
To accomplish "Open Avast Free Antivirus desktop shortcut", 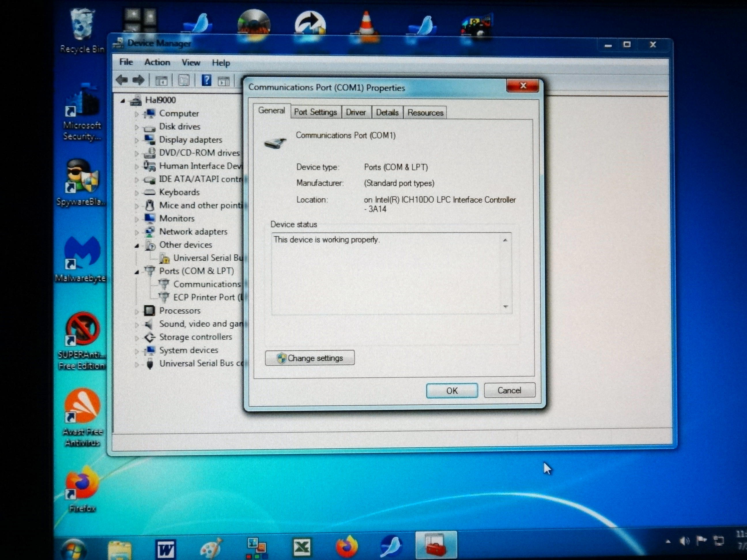I will point(82,418).
